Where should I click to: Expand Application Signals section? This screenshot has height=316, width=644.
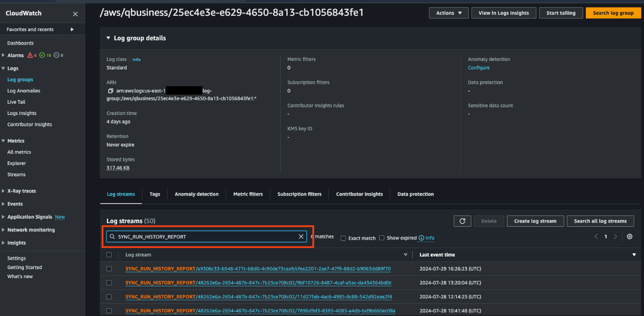pos(4,217)
